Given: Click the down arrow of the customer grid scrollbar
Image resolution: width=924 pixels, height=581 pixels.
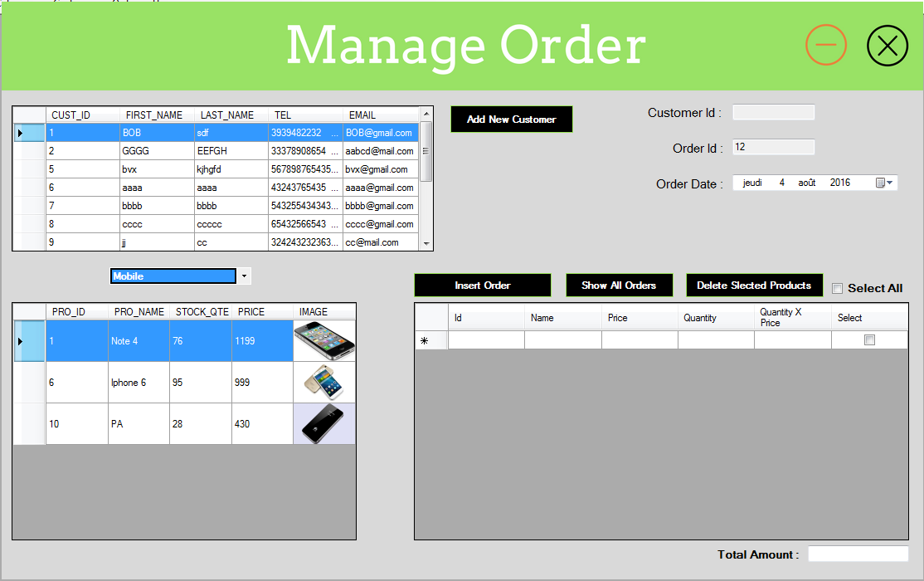Looking at the screenshot, I should pyautogui.click(x=426, y=242).
